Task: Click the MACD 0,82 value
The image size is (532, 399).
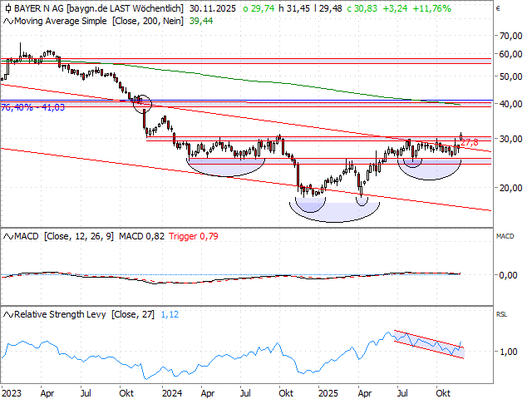Action: pos(141,236)
